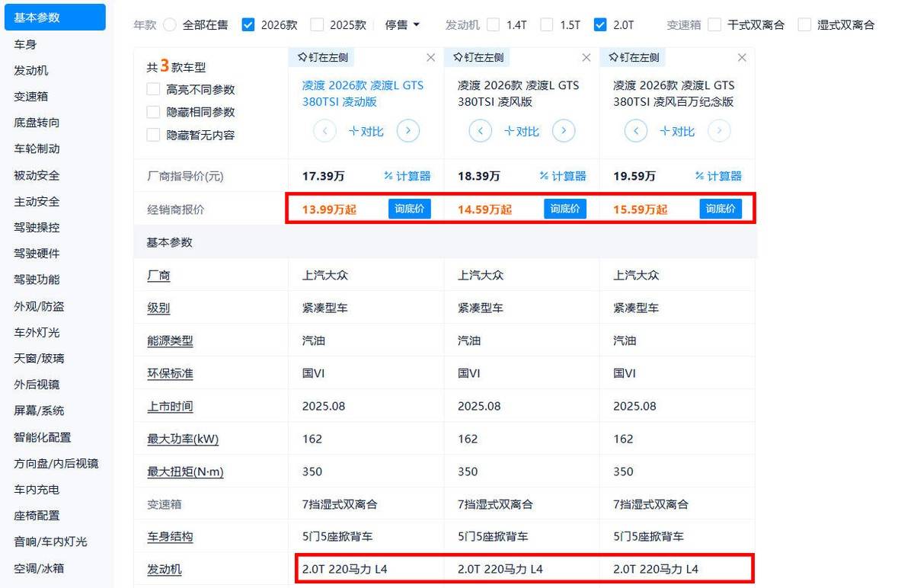
Task: Open the 停售 dropdown
Action: (401, 24)
